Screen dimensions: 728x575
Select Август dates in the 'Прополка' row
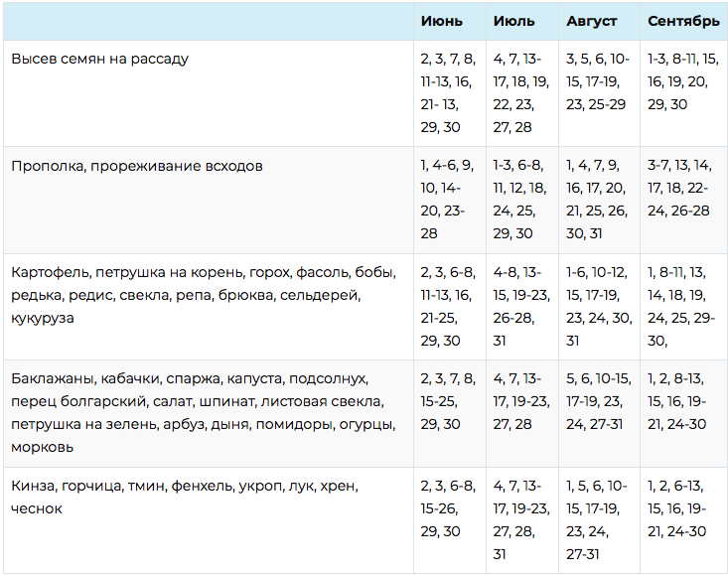596,200
